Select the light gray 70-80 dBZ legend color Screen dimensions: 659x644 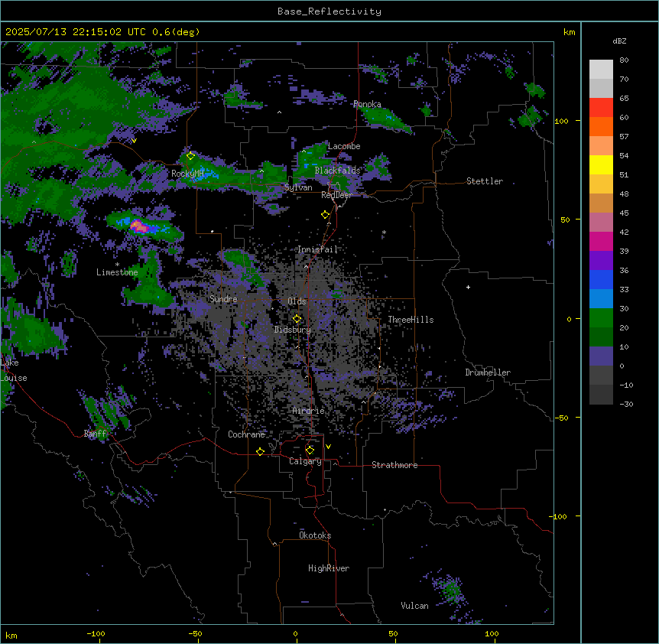coord(601,69)
